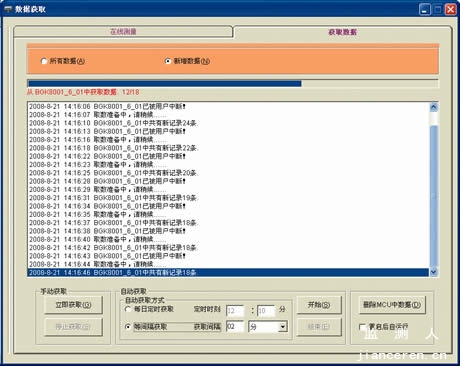
Task: Open the interval unit 分 dropdown
Action: click(283, 327)
